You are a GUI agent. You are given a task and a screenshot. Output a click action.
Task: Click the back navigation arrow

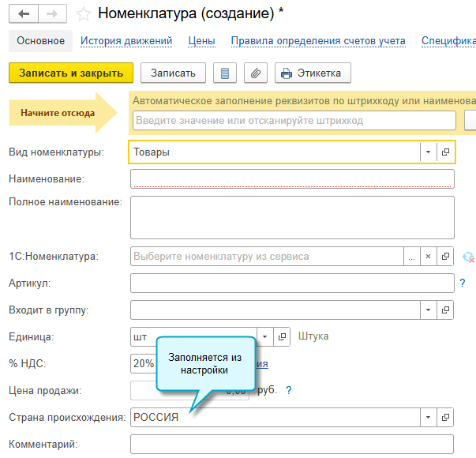[x=24, y=14]
